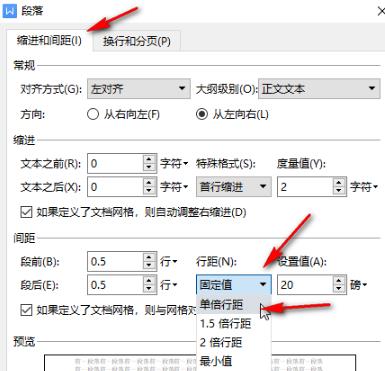
Task: Increase 段前 spacing with up spinner
Action: tap(149, 257)
